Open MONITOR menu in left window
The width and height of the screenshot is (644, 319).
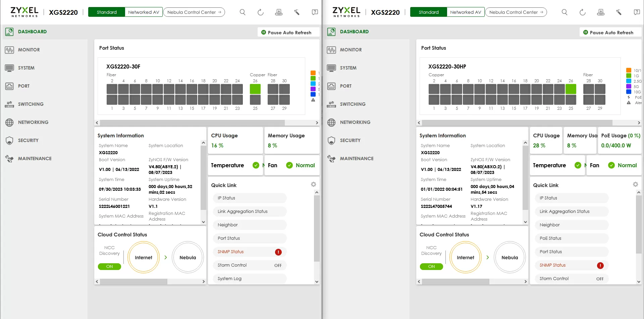[29, 50]
